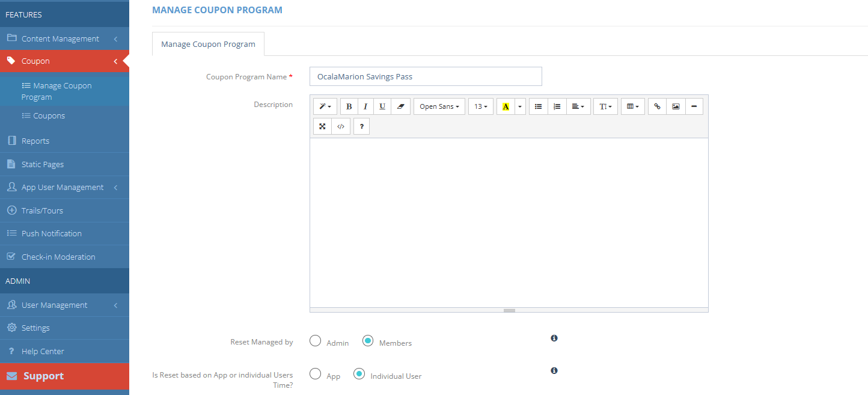Select the Members radio button
The image size is (868, 395).
pyautogui.click(x=368, y=341)
